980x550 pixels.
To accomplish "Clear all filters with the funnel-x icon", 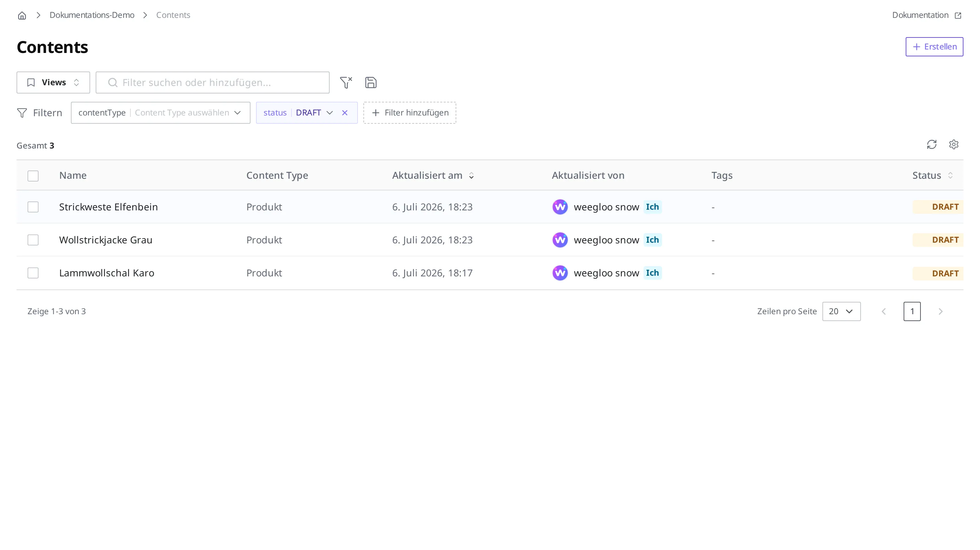I will click(346, 82).
